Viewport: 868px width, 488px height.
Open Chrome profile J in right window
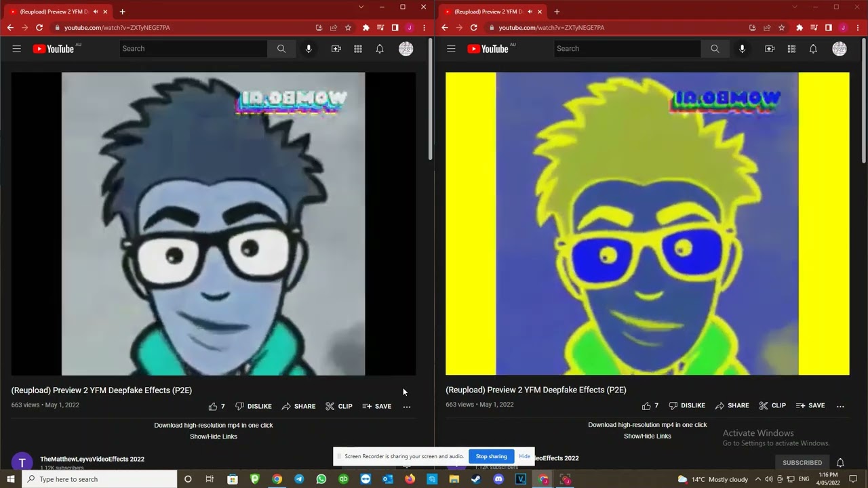843,28
